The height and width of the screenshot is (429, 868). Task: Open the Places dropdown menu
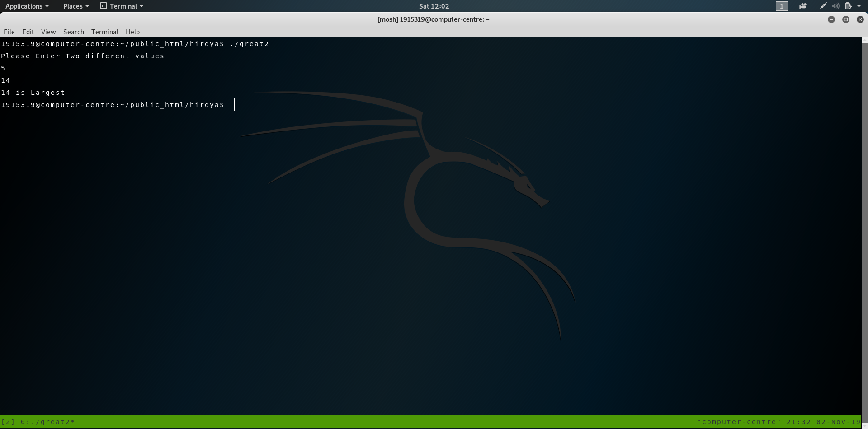coord(76,6)
